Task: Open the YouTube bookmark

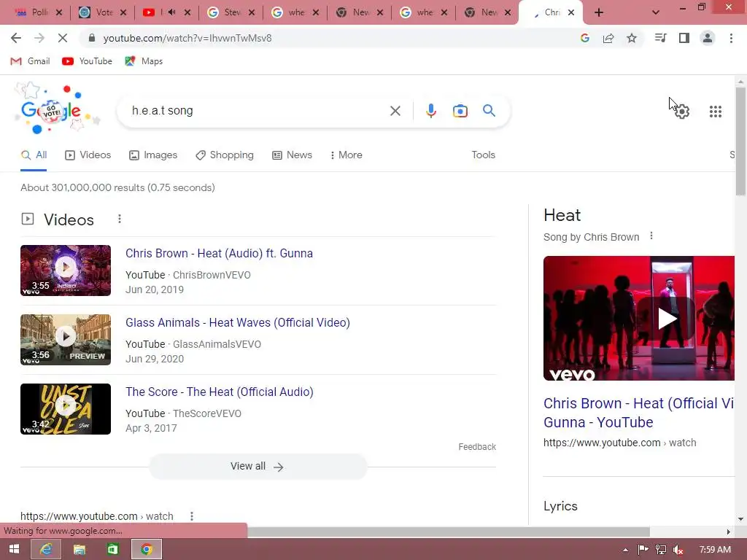Action: [x=88, y=61]
